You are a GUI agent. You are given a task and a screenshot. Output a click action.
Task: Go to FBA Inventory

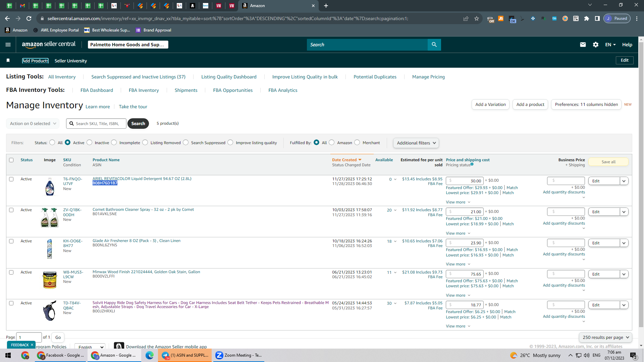click(x=144, y=90)
